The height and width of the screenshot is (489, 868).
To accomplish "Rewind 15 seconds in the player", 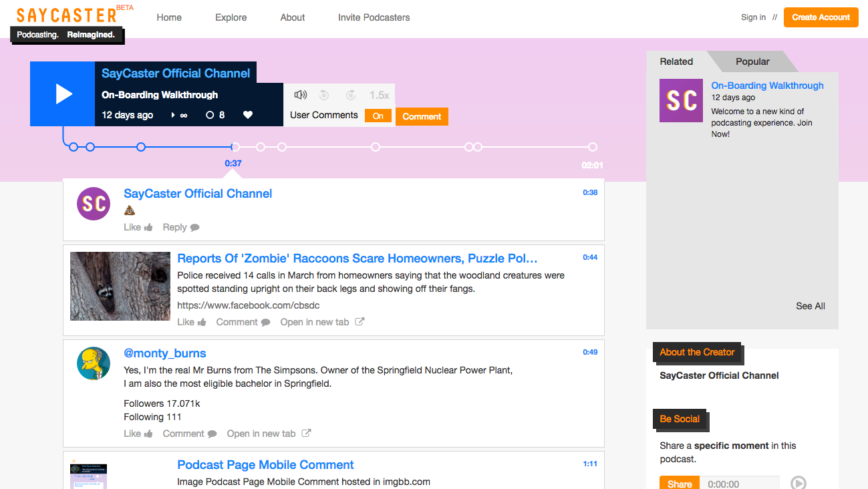I will coord(324,95).
